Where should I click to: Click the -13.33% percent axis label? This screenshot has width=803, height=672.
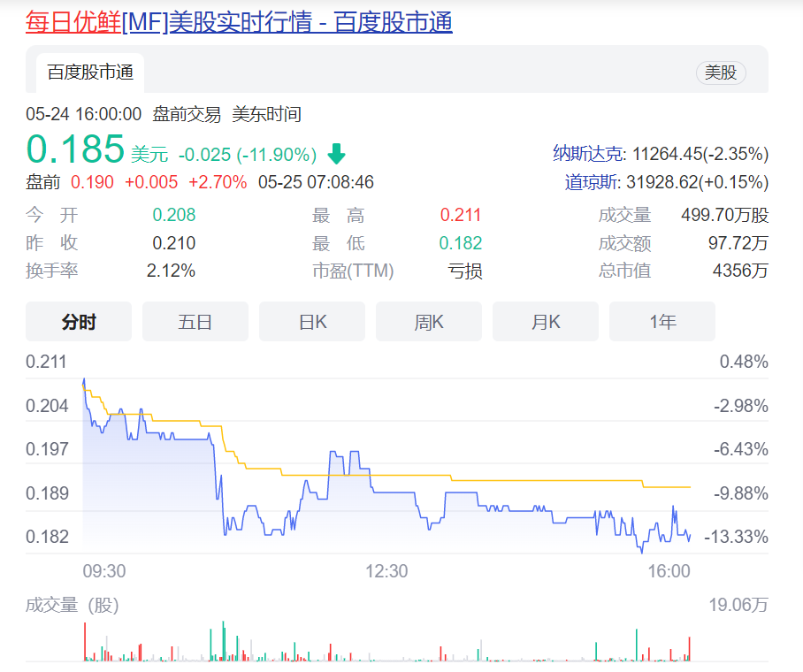tap(737, 537)
